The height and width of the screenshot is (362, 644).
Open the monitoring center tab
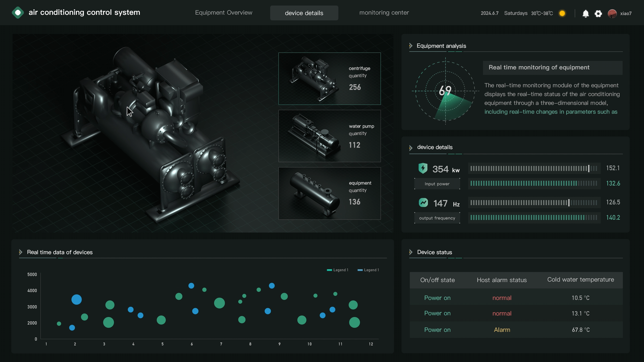click(x=384, y=13)
